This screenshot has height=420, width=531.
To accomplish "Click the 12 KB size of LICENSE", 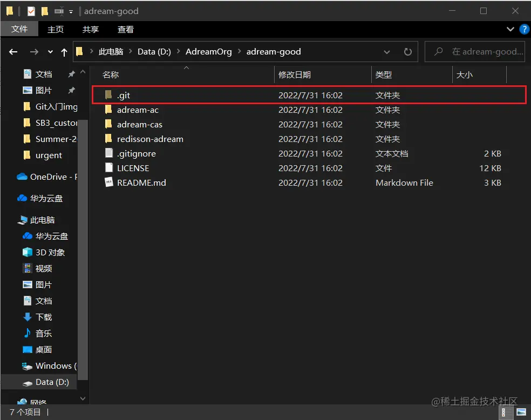I will point(490,168).
